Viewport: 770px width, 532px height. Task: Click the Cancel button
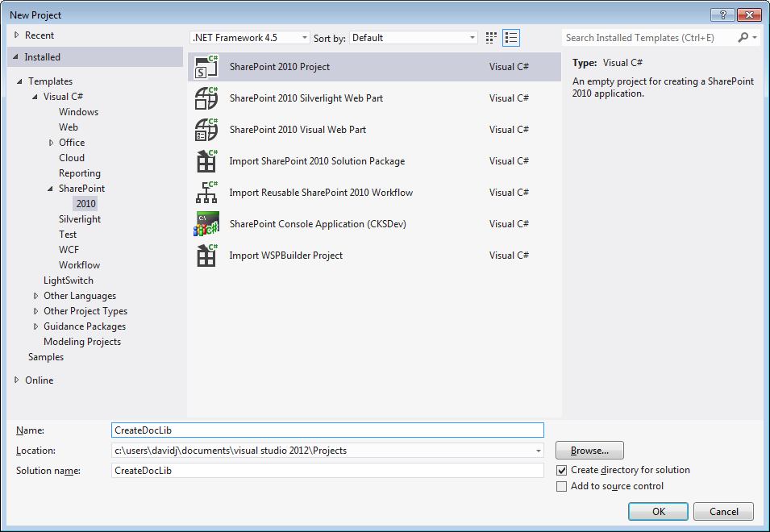[723, 511]
